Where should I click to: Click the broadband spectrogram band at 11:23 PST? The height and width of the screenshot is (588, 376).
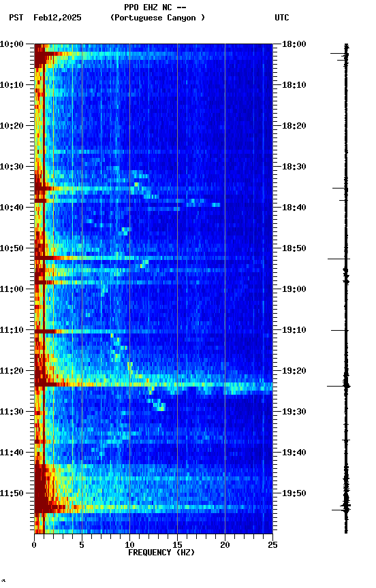[153, 385]
